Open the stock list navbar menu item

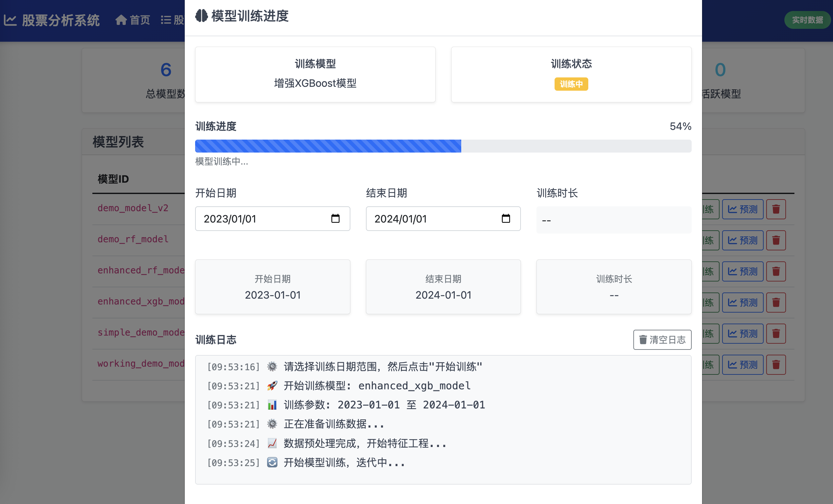point(172,20)
